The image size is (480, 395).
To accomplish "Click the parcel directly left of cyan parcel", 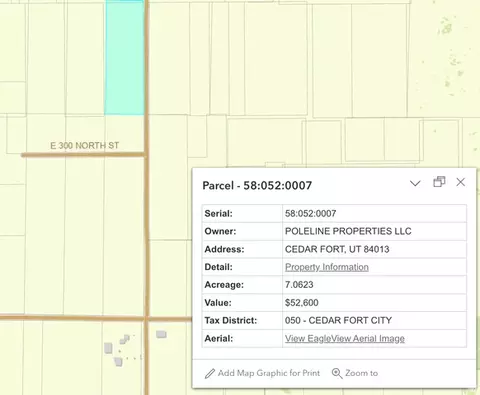I will tap(85, 58).
